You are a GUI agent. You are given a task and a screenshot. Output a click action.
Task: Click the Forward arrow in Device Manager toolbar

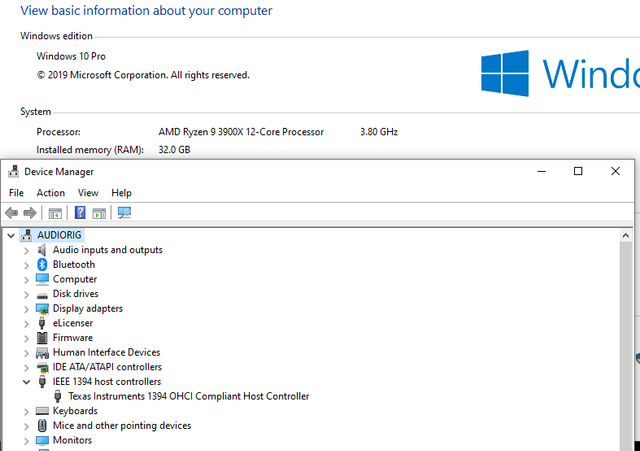click(30, 213)
